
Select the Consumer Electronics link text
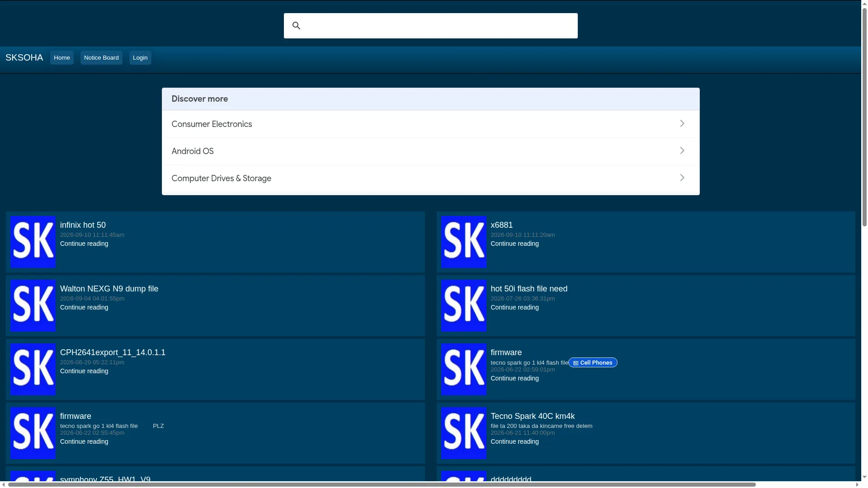(x=212, y=124)
